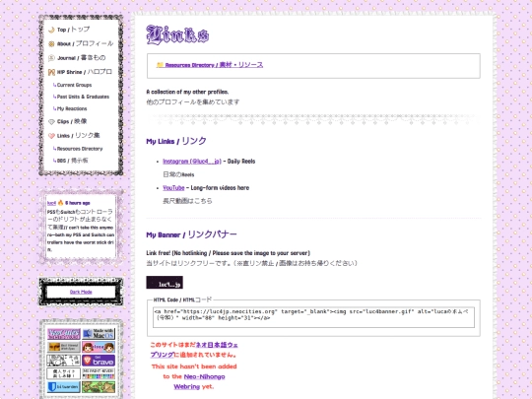Click 'Long-form videos here' text
This screenshot has height=399, width=532.
pyautogui.click(x=220, y=187)
